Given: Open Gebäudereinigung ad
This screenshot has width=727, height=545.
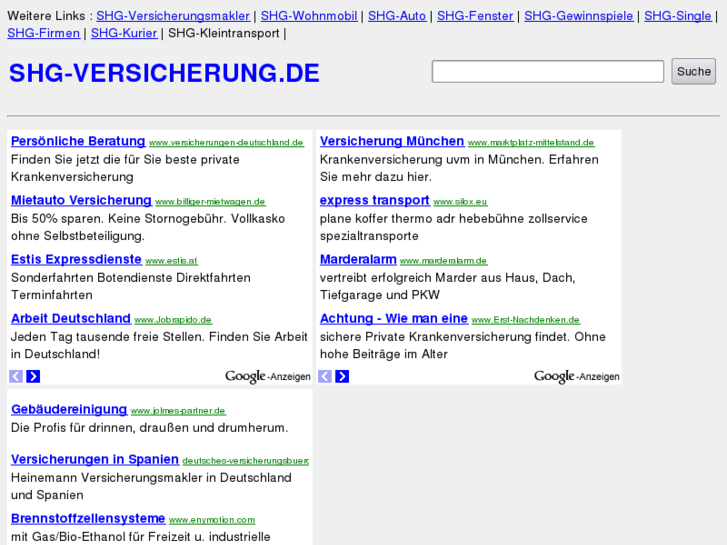Looking at the screenshot, I should 69,409.
